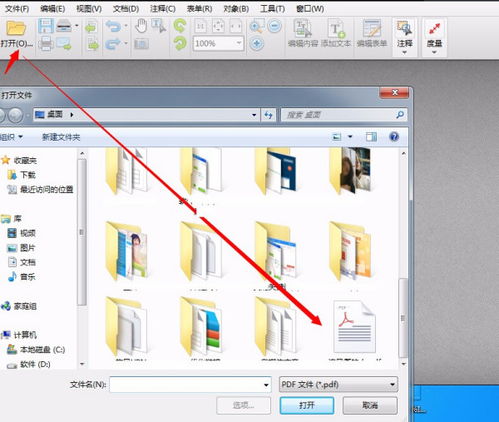Viewport: 499px width, 422px height.
Task: Click the 打开 button in the dialog
Action: tap(307, 405)
